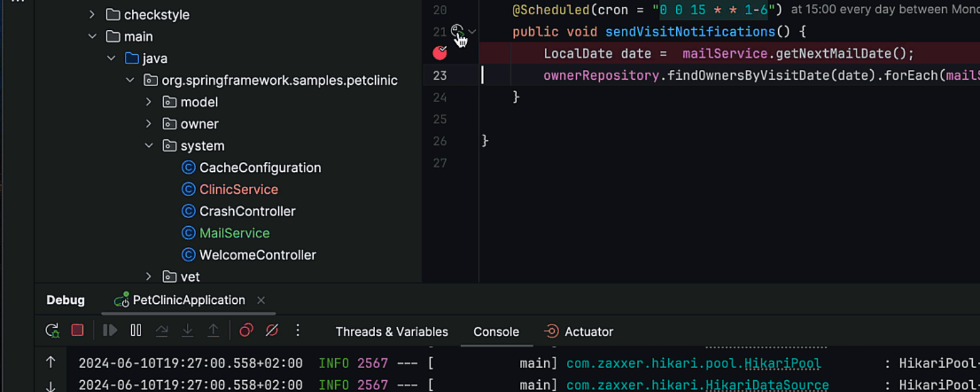Stop the running debug session
Screen dimensions: 980x392
[78, 331]
